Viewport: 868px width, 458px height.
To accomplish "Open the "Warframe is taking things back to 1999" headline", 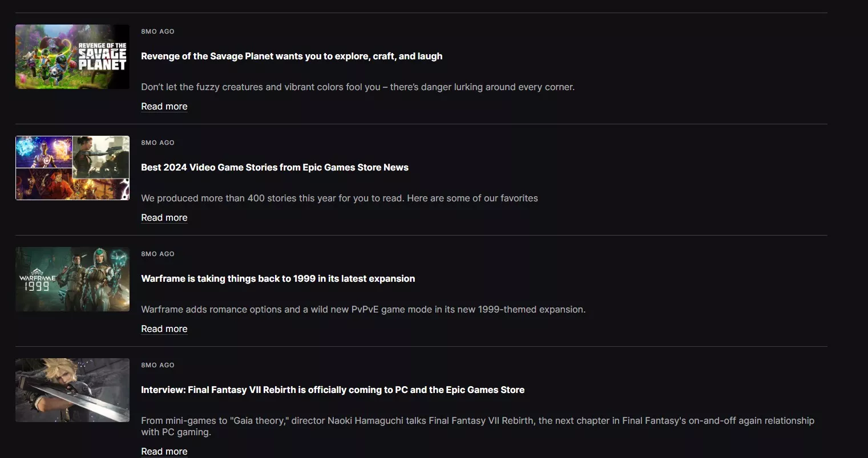I will tap(278, 278).
